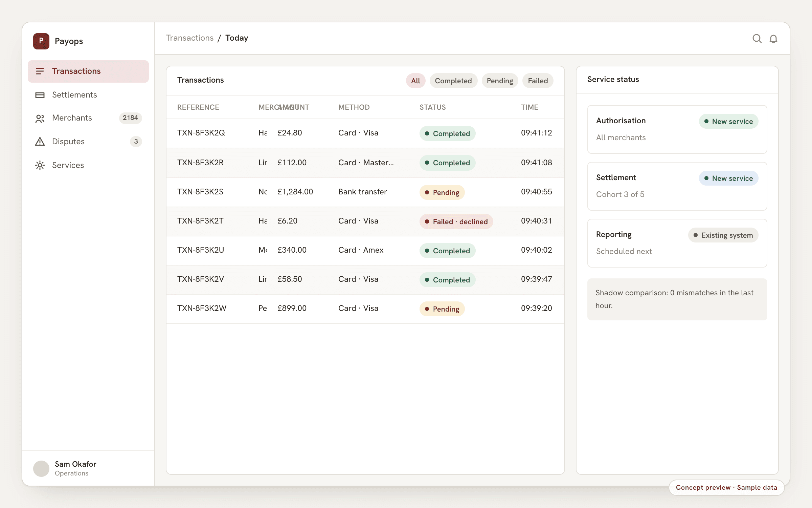812x508 pixels.
Task: Open Settlements in the sidebar
Action: [88, 95]
